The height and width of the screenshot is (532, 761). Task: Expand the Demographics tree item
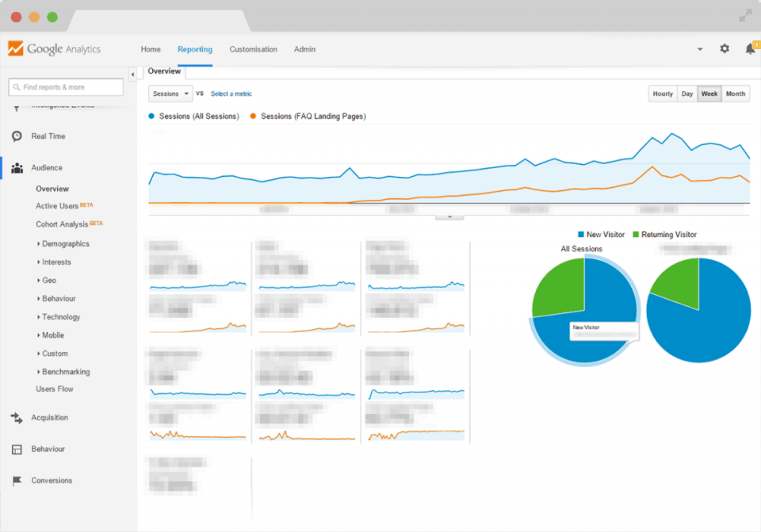coord(65,244)
